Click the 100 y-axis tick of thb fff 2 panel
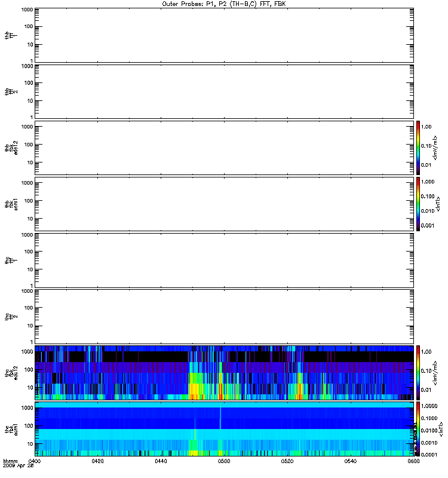 [29, 83]
